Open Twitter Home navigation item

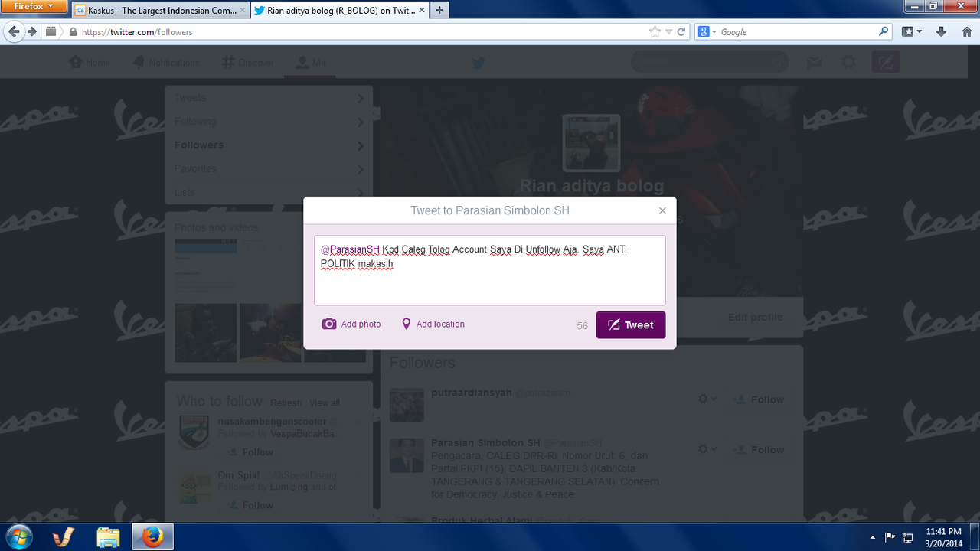tap(90, 63)
